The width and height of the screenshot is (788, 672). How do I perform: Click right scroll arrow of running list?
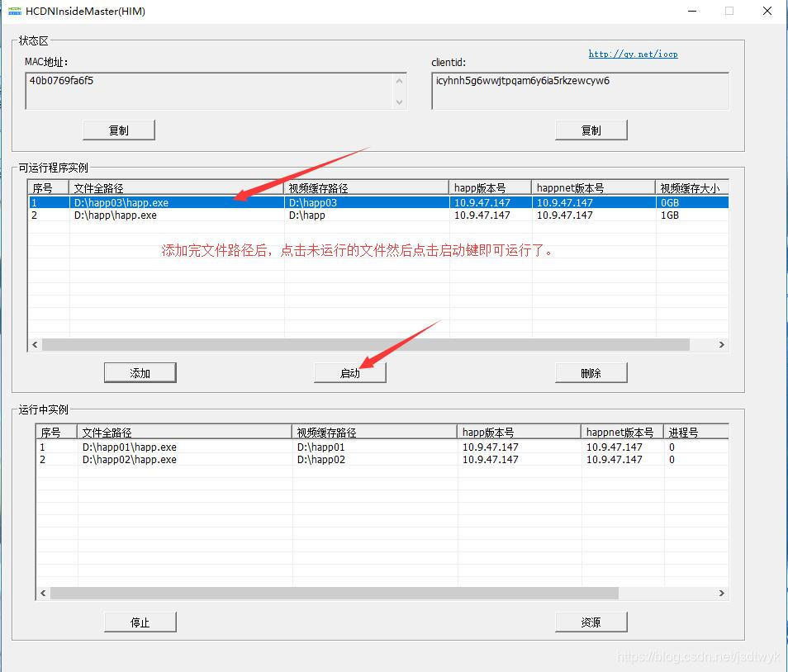click(722, 593)
